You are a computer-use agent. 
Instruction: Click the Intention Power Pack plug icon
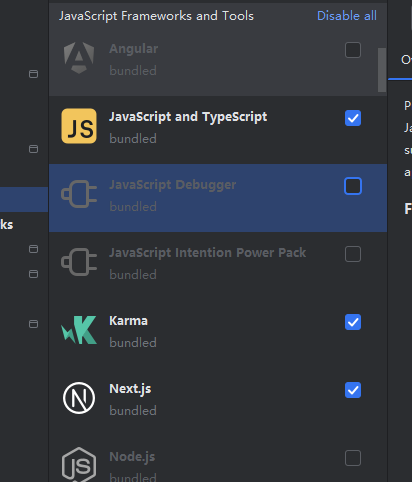(x=79, y=262)
